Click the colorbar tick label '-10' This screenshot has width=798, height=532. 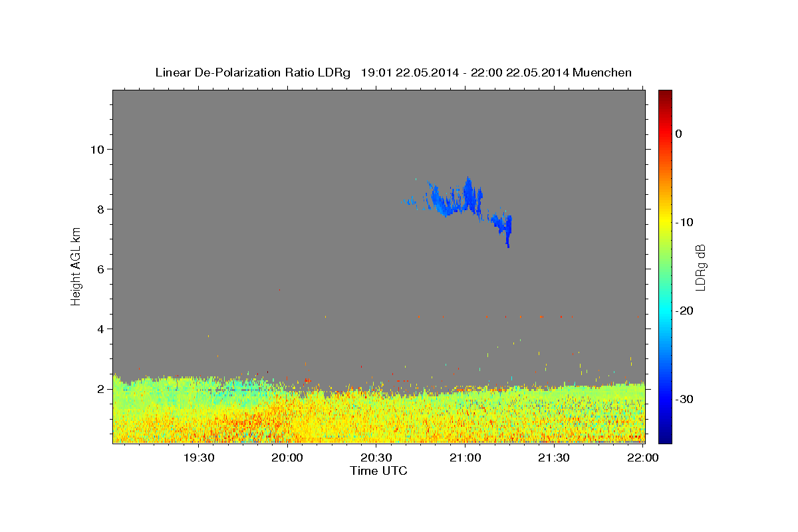(x=684, y=222)
